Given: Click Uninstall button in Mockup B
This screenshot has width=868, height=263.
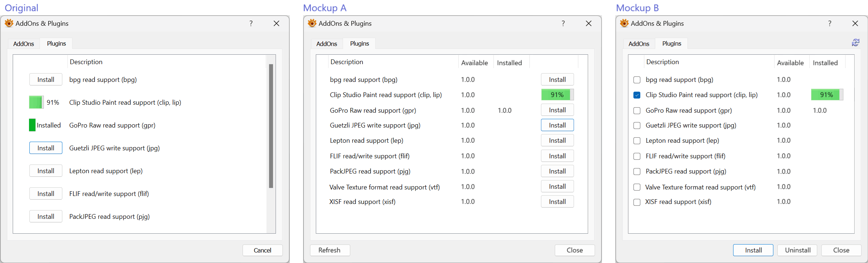Looking at the screenshot, I should [797, 250].
